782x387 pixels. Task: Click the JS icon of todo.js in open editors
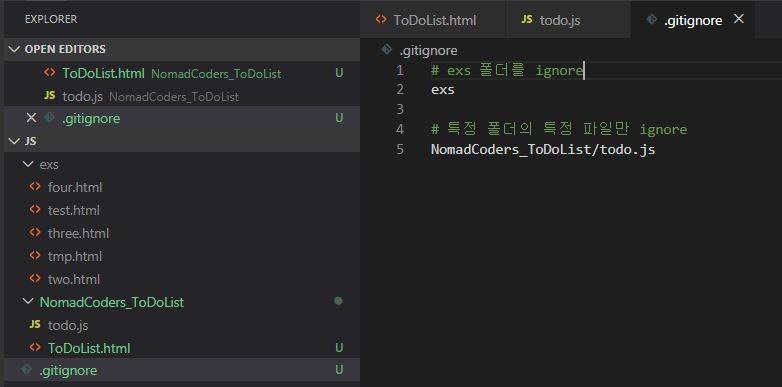pos(49,95)
